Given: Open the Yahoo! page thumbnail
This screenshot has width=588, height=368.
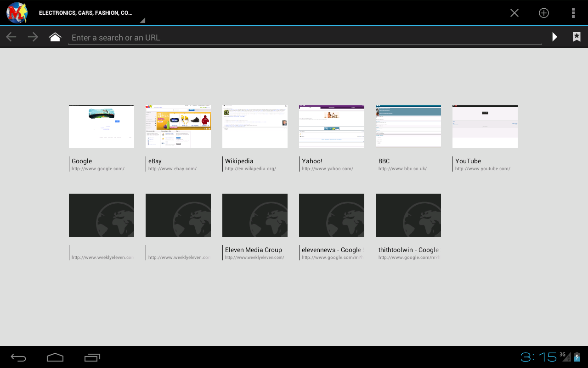Looking at the screenshot, I should click(x=332, y=126).
